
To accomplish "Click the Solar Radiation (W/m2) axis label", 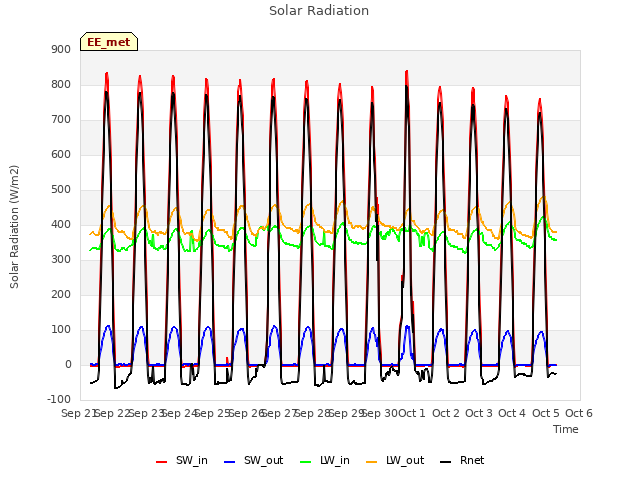I will click(x=14, y=227).
